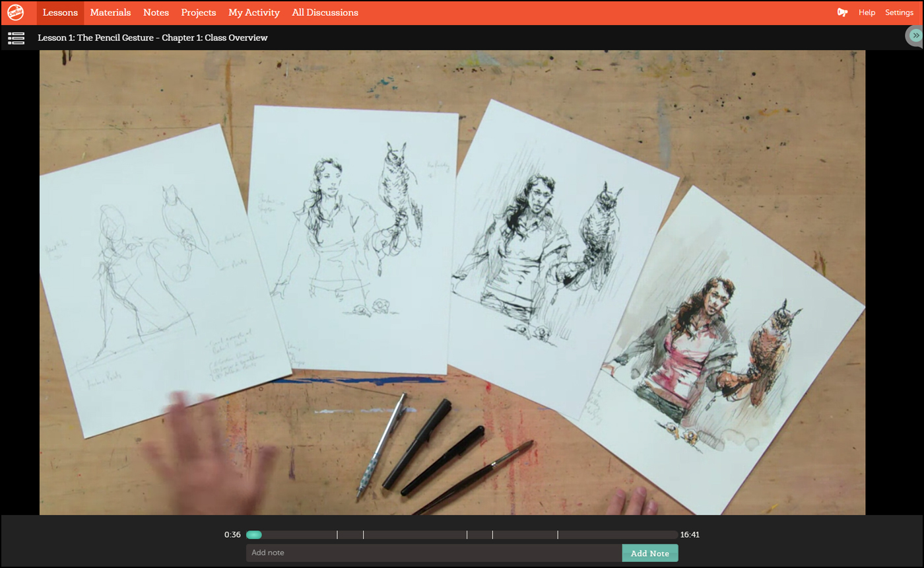The width and height of the screenshot is (924, 568).
Task: Select the Projects tab
Action: point(199,13)
